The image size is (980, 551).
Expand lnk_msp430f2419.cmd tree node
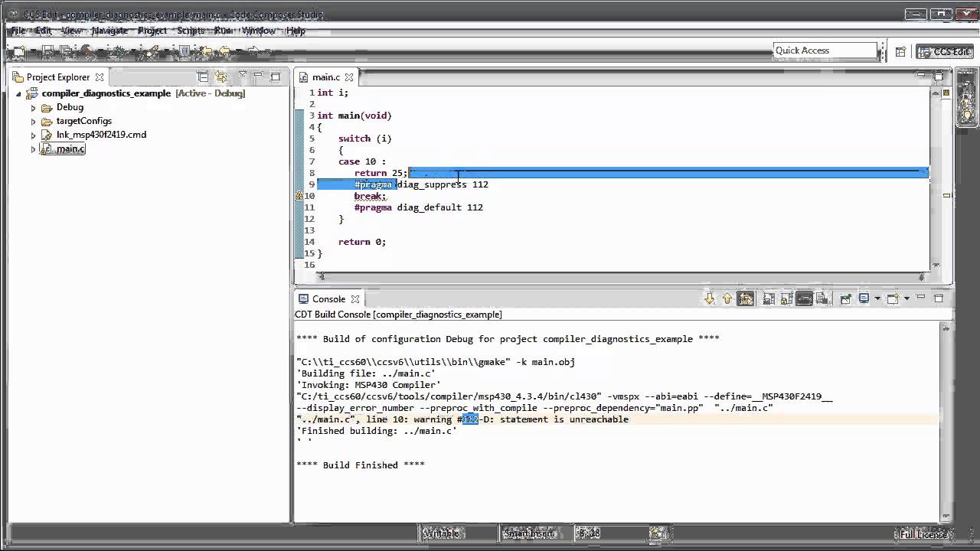click(33, 135)
